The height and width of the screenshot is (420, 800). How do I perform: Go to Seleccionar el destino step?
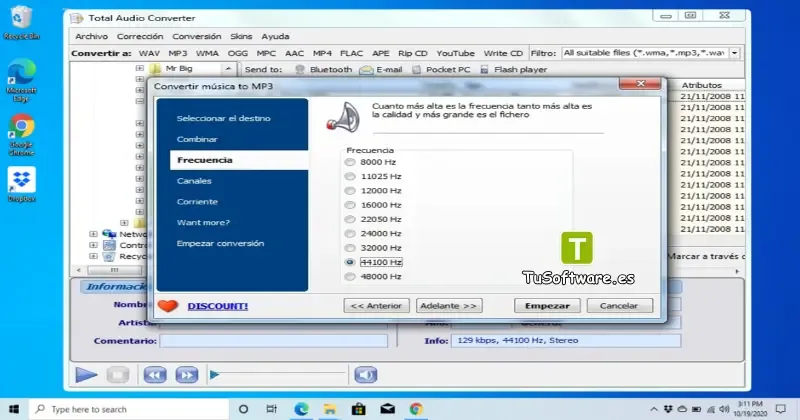point(223,118)
